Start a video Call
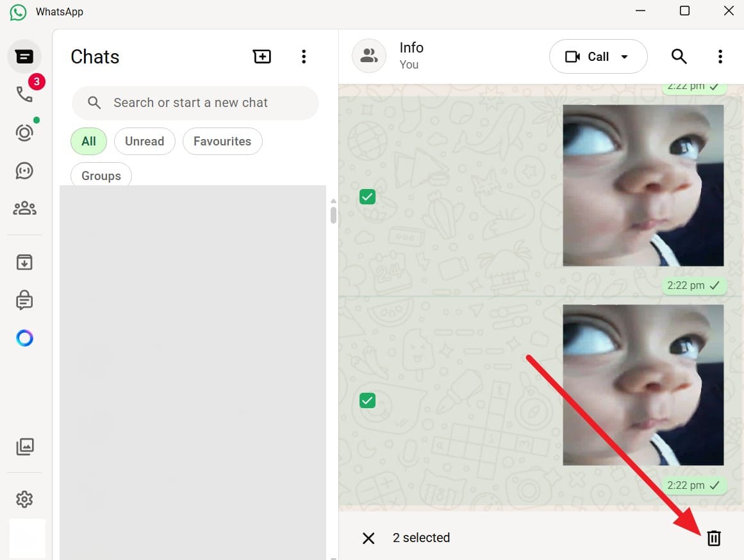Image resolution: width=744 pixels, height=560 pixels. 587,56
